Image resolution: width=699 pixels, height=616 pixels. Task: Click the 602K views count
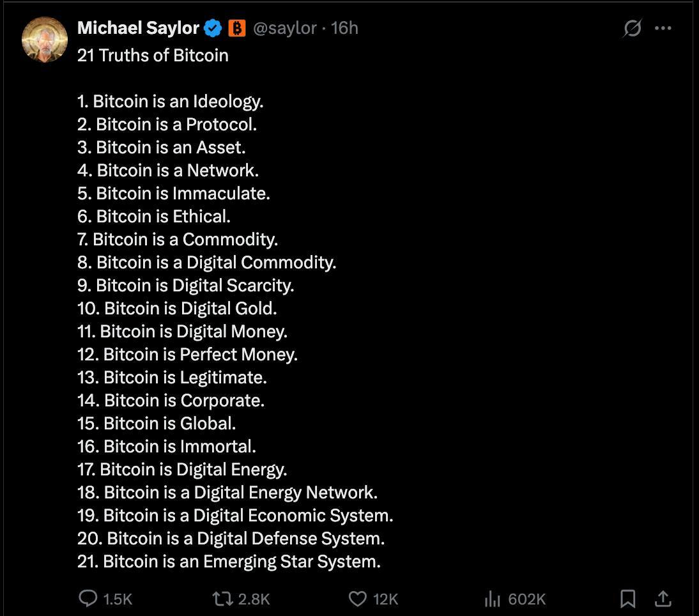[527, 599]
